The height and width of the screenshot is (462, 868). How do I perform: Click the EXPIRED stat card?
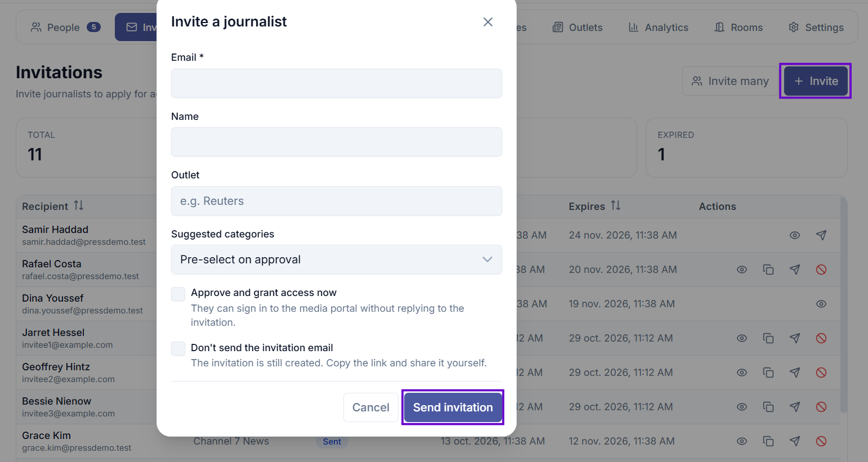[746, 147]
